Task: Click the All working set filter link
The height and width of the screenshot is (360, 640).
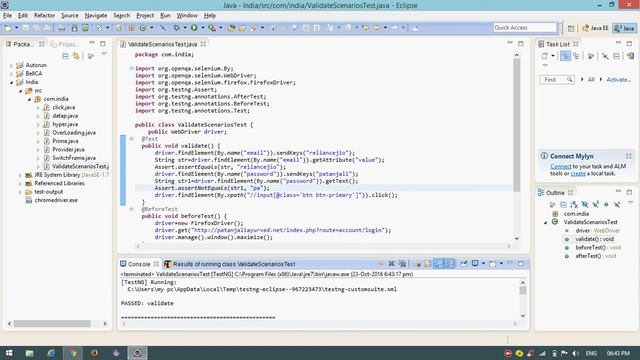Action: click(x=591, y=80)
